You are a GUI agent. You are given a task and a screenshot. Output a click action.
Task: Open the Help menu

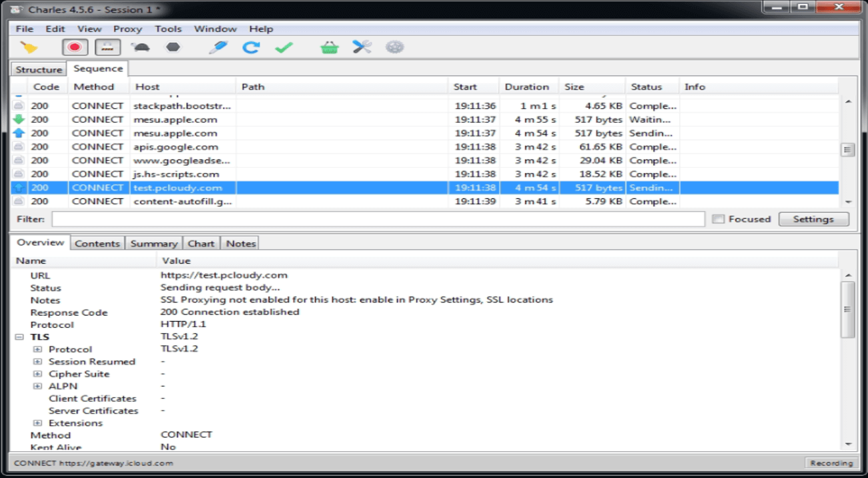pos(261,29)
